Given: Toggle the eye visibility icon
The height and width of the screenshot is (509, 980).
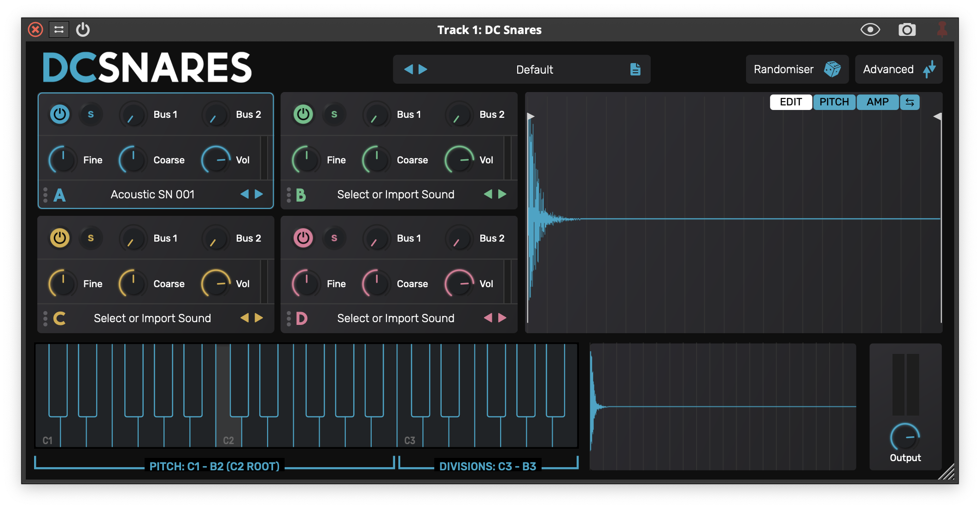Looking at the screenshot, I should tap(870, 30).
